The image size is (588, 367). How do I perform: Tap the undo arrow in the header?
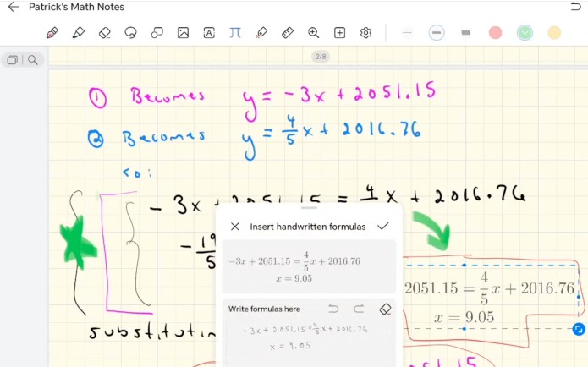click(x=575, y=7)
